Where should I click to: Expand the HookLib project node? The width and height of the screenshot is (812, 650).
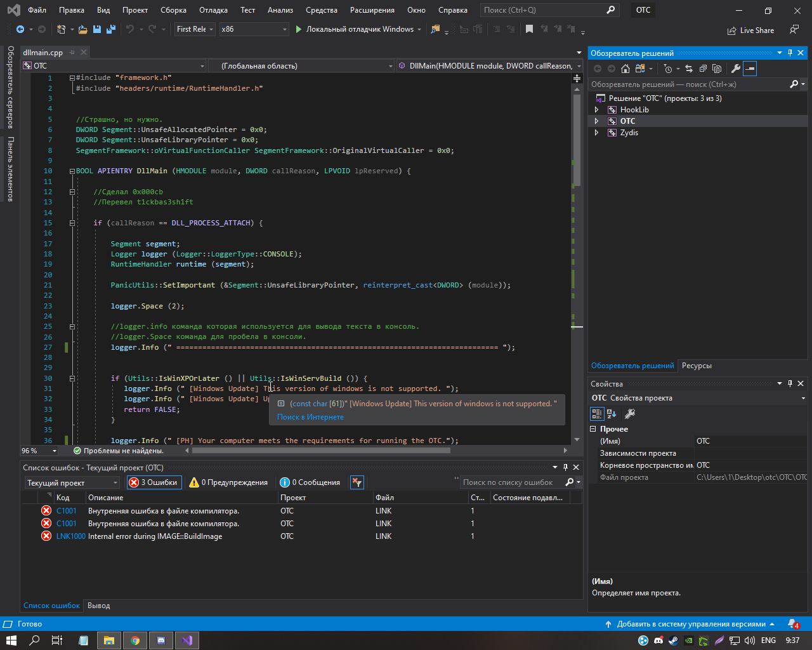tap(596, 110)
